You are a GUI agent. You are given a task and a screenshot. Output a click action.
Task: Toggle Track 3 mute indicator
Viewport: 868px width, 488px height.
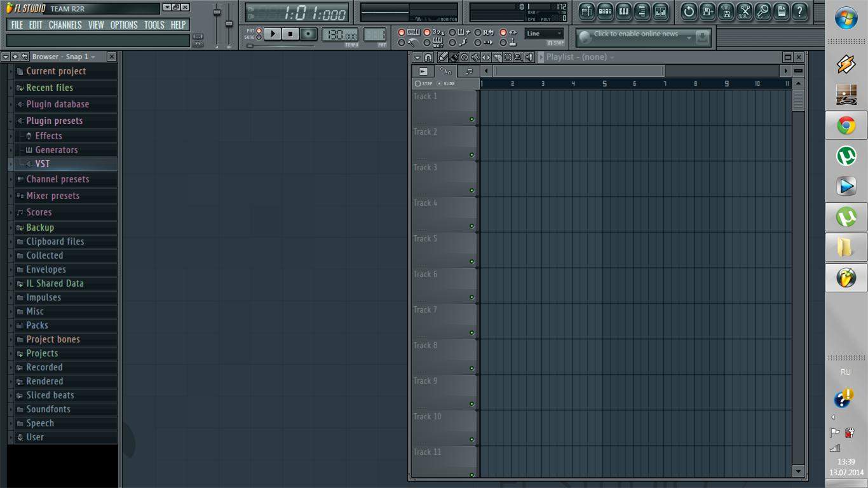[471, 190]
